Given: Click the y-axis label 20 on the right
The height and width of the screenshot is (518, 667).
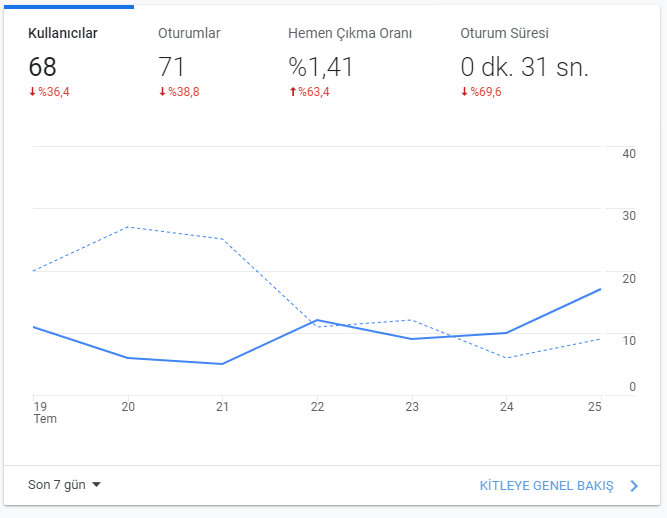Looking at the screenshot, I should 629,279.
